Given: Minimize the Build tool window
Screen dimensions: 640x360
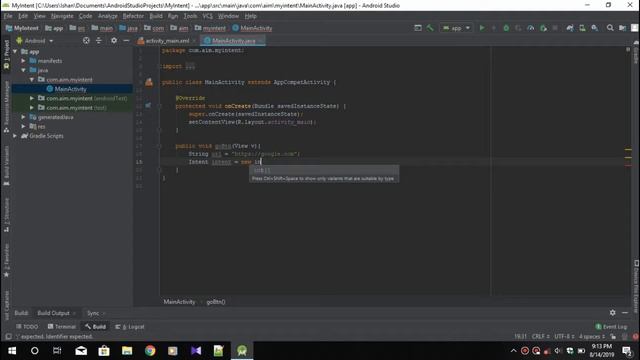Looking at the screenshot, I should coord(625,313).
